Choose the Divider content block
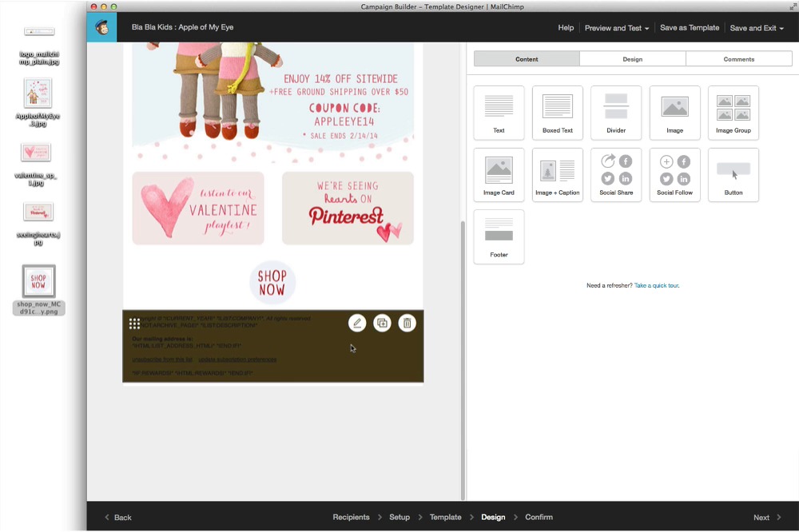The image size is (799, 532). (x=616, y=113)
